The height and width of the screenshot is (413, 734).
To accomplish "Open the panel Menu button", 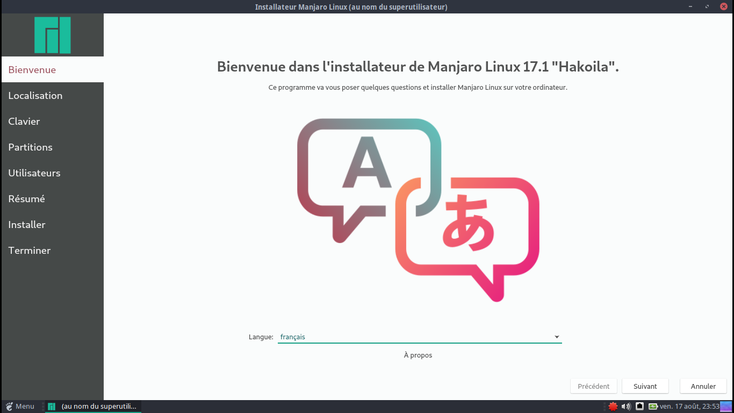I will pos(20,406).
